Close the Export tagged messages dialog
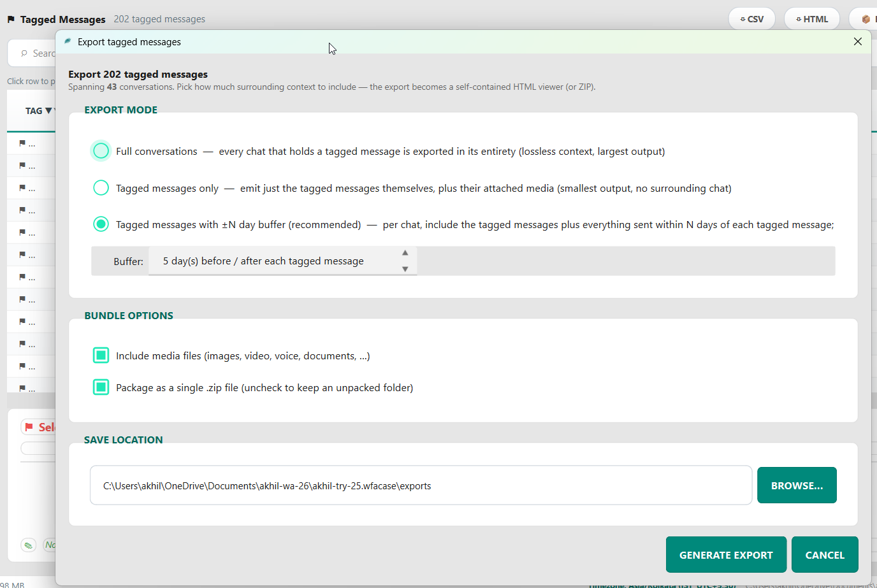Viewport: 877px width, 588px height. [x=858, y=41]
